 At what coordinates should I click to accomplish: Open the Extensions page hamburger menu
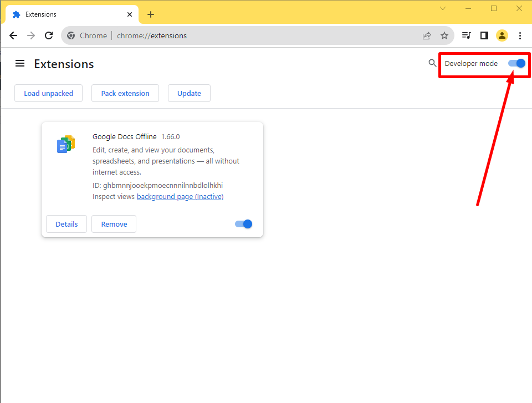[x=20, y=63]
